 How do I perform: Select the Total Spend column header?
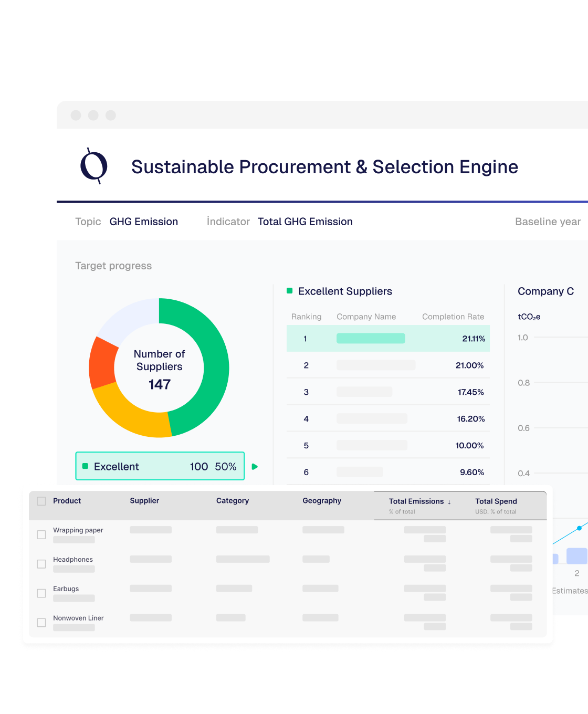tap(496, 501)
